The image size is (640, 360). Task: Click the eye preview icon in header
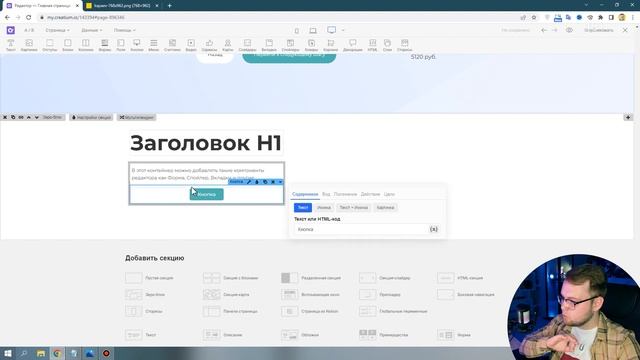569,30
